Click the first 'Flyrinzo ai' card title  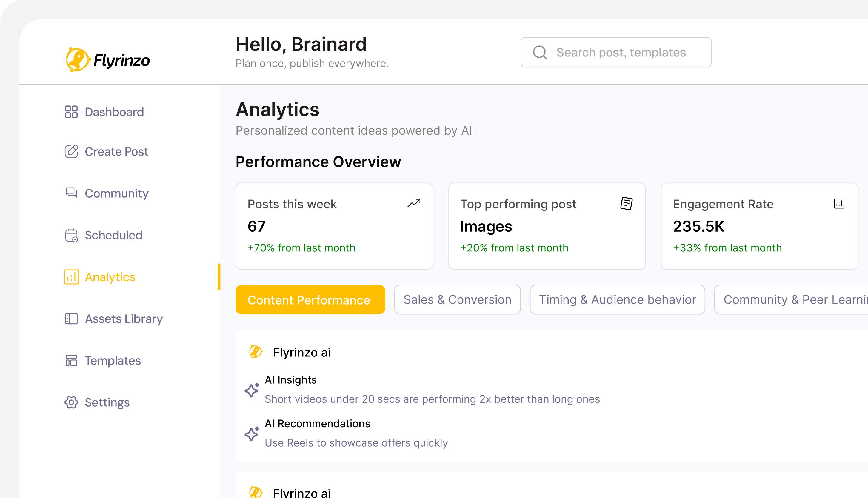click(x=301, y=352)
